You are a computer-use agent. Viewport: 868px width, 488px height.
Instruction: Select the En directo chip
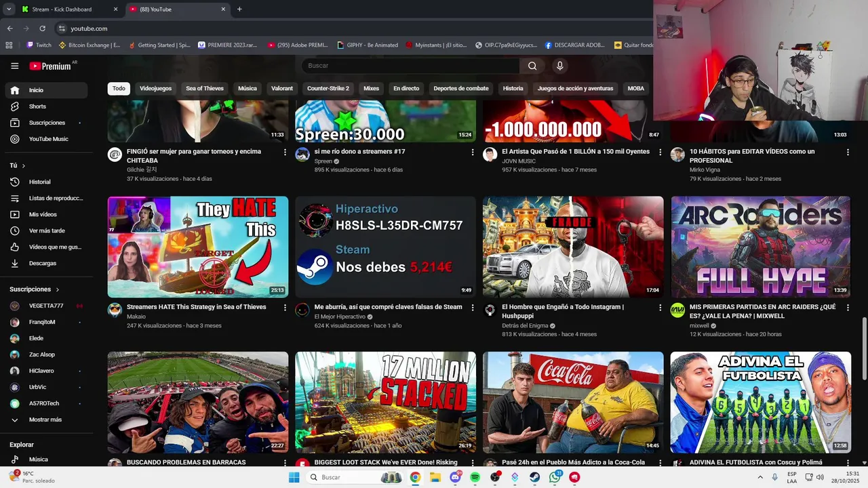click(406, 88)
